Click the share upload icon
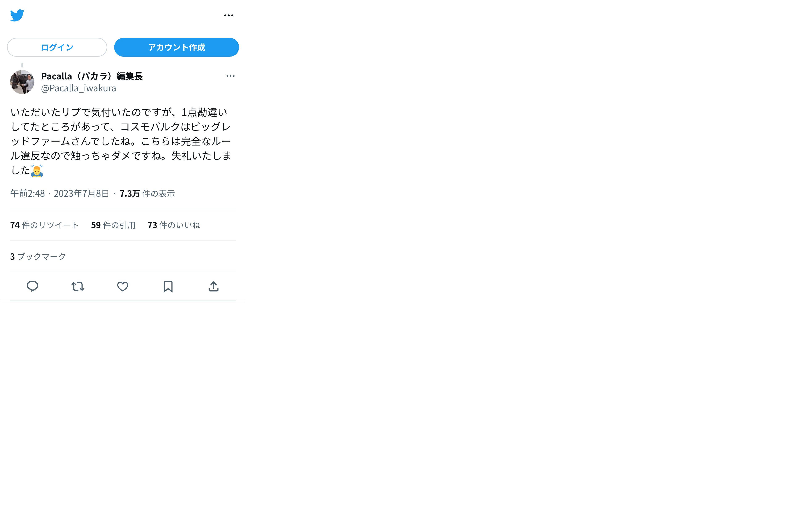This screenshot has height=532, width=810. pyautogui.click(x=213, y=286)
